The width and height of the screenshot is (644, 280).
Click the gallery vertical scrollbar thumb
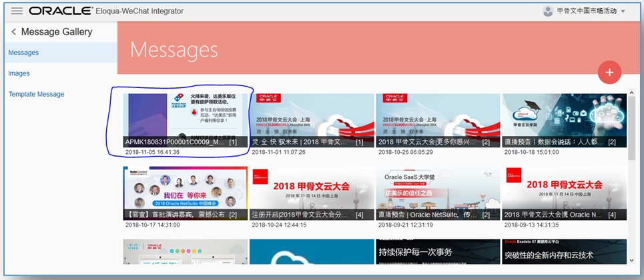point(632,128)
